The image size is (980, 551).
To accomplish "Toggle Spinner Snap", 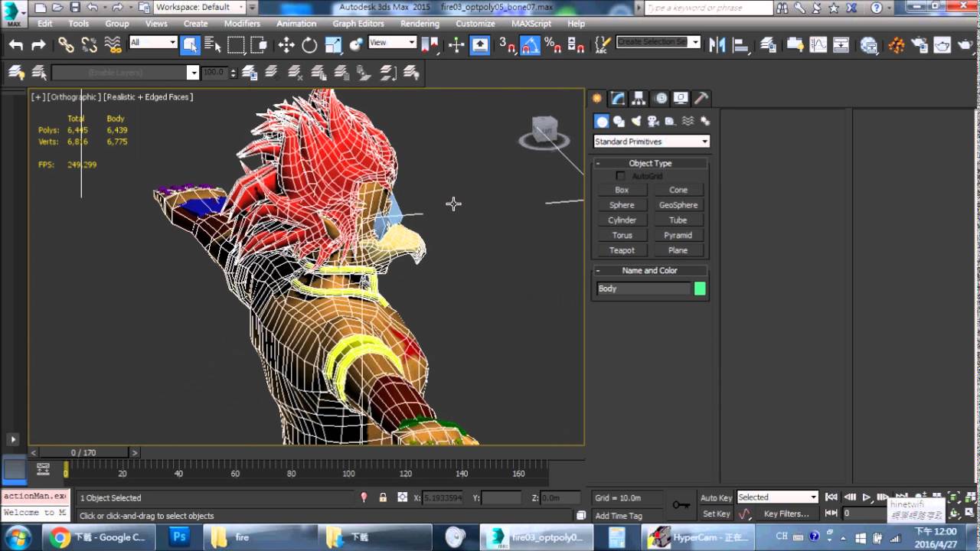I will click(576, 45).
